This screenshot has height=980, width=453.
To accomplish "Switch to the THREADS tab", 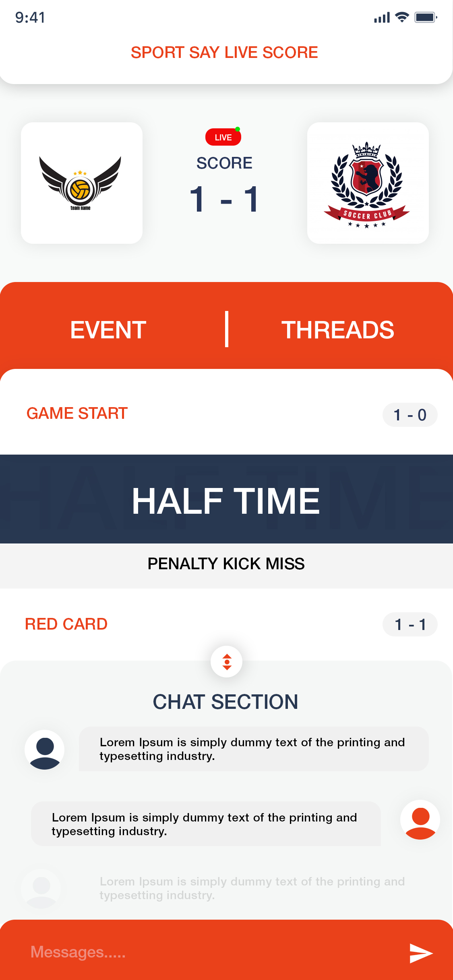I will pos(337,330).
